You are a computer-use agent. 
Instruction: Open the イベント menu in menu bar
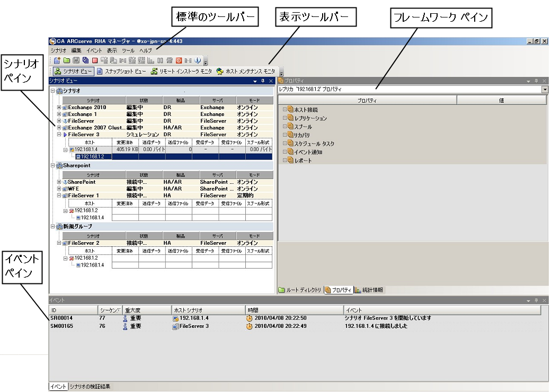point(94,50)
